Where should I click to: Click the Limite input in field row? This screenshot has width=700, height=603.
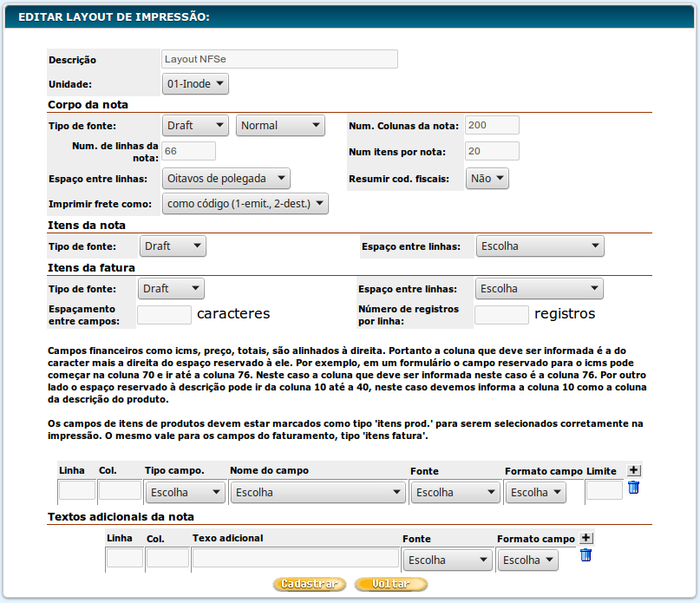coord(604,491)
